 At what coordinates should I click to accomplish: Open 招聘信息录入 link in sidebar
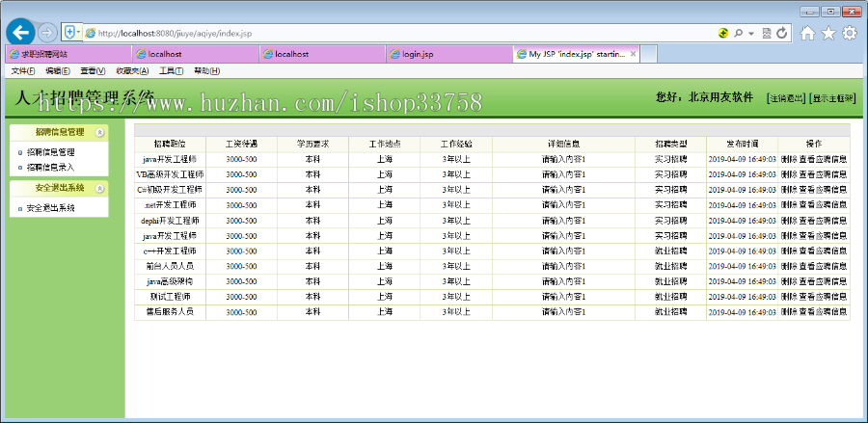click(x=50, y=167)
